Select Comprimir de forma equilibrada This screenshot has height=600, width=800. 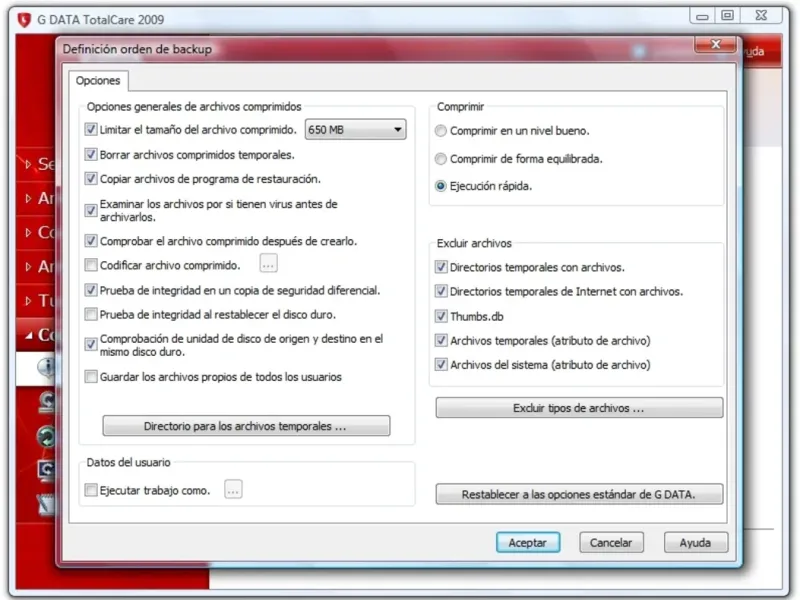pos(441,159)
